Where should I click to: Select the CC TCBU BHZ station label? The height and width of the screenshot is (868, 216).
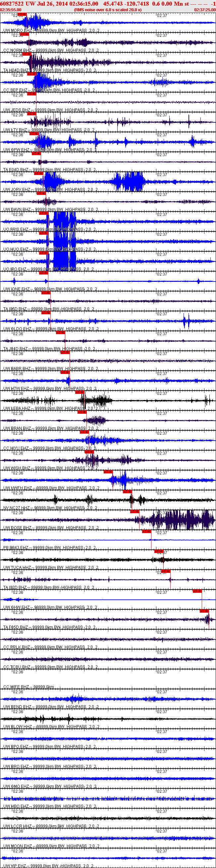[51, 667]
